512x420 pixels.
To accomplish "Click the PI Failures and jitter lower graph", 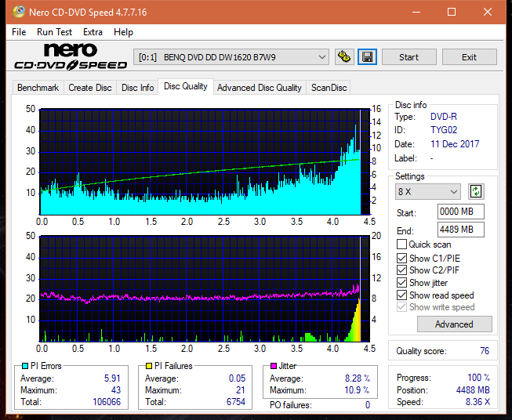I will (x=205, y=288).
